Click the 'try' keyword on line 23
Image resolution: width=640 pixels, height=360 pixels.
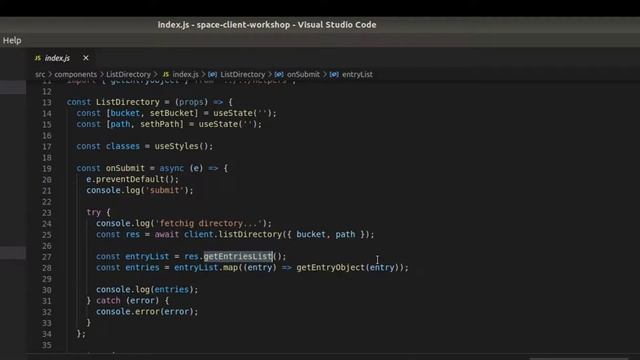(x=93, y=212)
